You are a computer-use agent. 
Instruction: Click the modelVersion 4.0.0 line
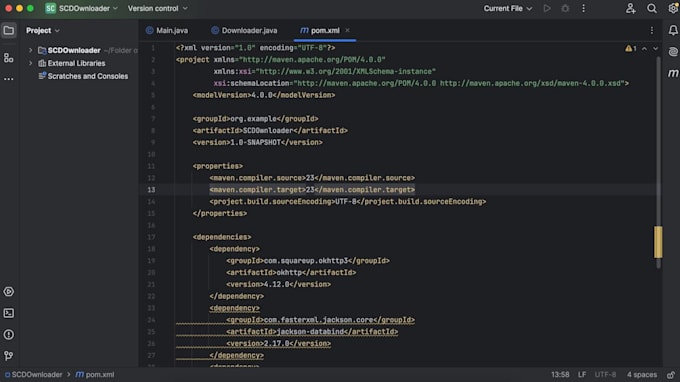(x=264, y=95)
